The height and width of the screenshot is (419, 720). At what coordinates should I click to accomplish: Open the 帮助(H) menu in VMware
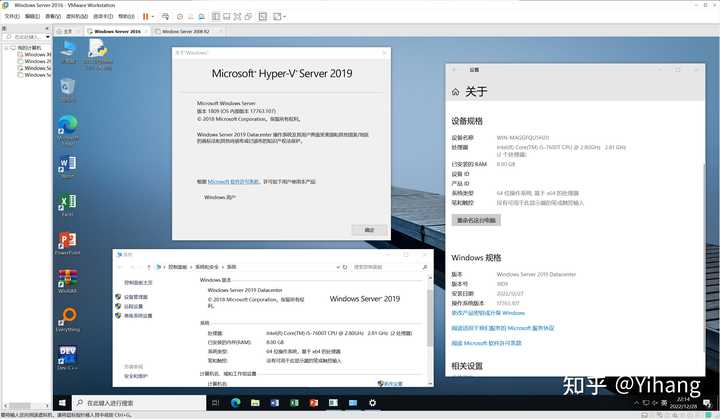[x=126, y=17]
